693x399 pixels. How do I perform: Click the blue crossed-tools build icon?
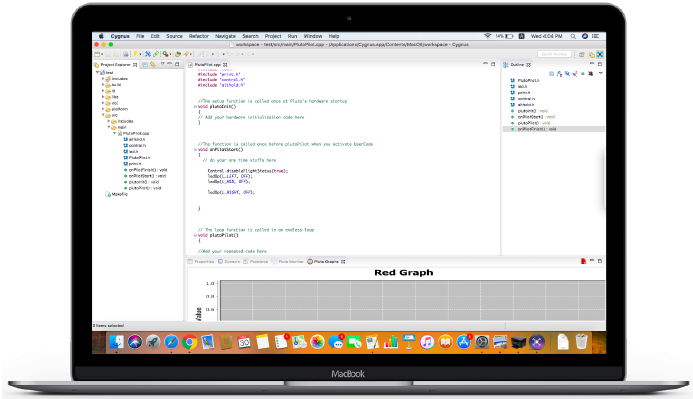[x=148, y=54]
